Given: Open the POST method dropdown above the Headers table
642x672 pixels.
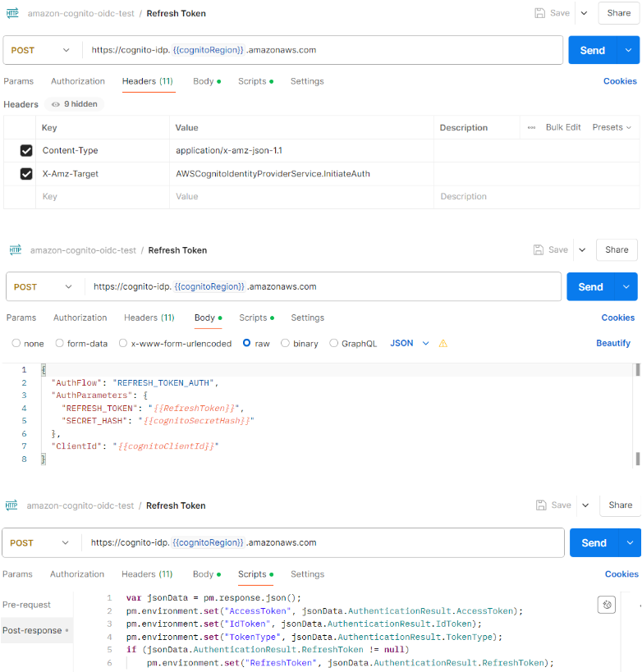Looking at the screenshot, I should [x=41, y=50].
